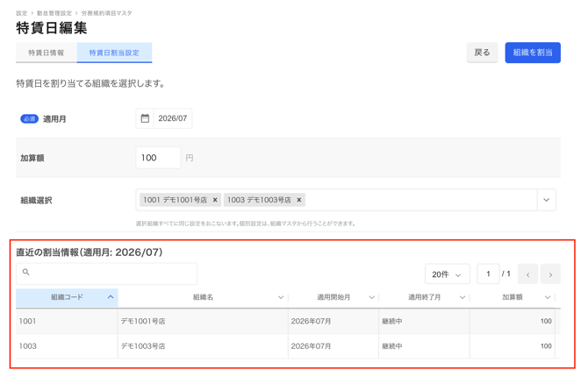Remove 1001 デモ1001号店 chip via its x
Viewport: 588px width, 377px height.
215,200
